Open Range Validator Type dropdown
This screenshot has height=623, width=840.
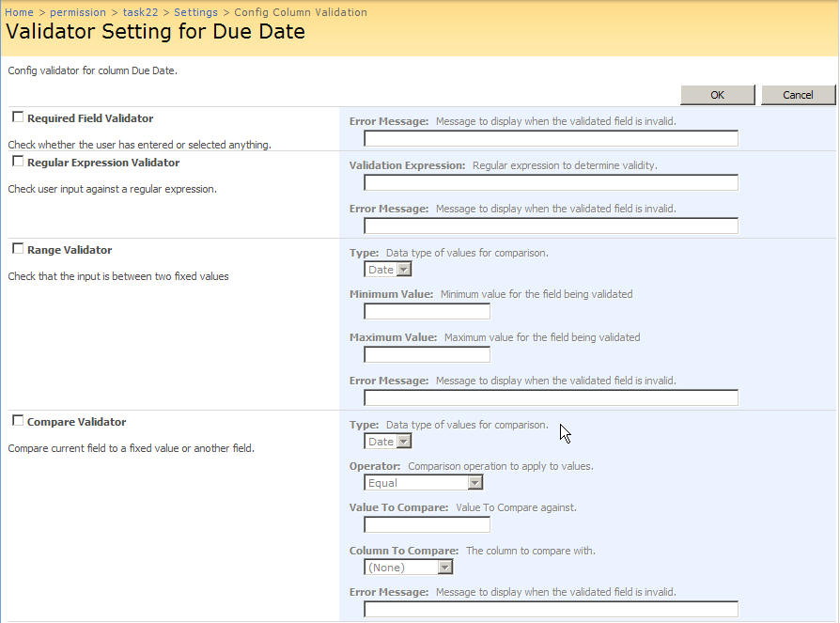click(x=388, y=270)
